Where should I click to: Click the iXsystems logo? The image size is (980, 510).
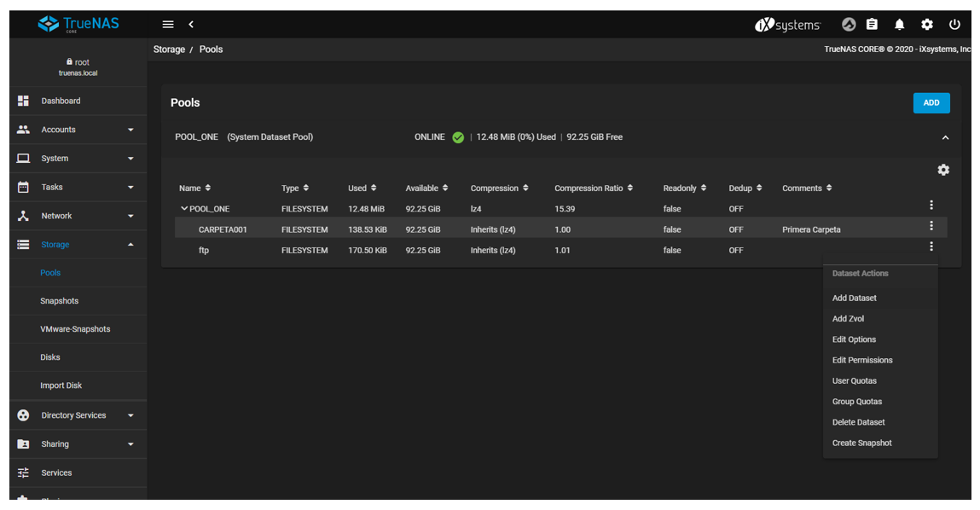coord(787,25)
